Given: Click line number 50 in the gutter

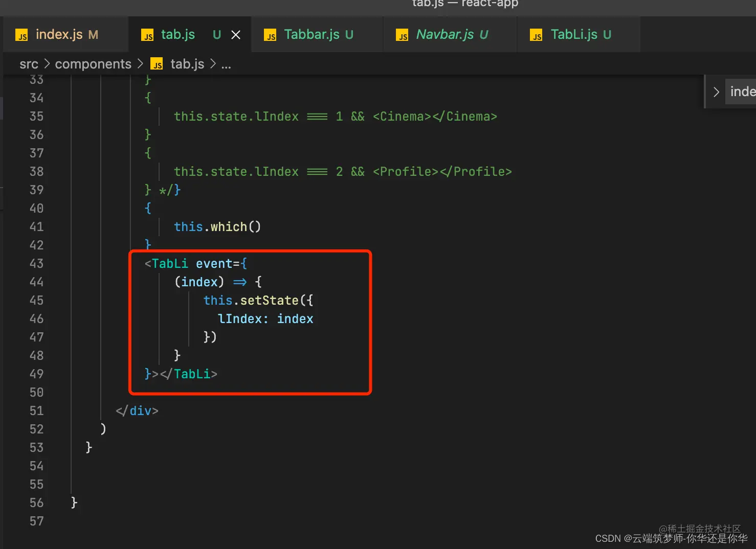Looking at the screenshot, I should point(36,393).
